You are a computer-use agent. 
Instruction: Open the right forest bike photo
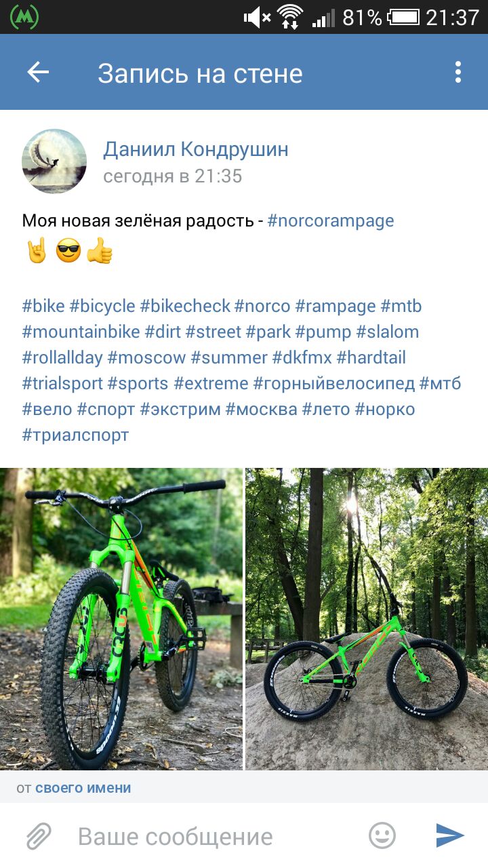point(367,619)
